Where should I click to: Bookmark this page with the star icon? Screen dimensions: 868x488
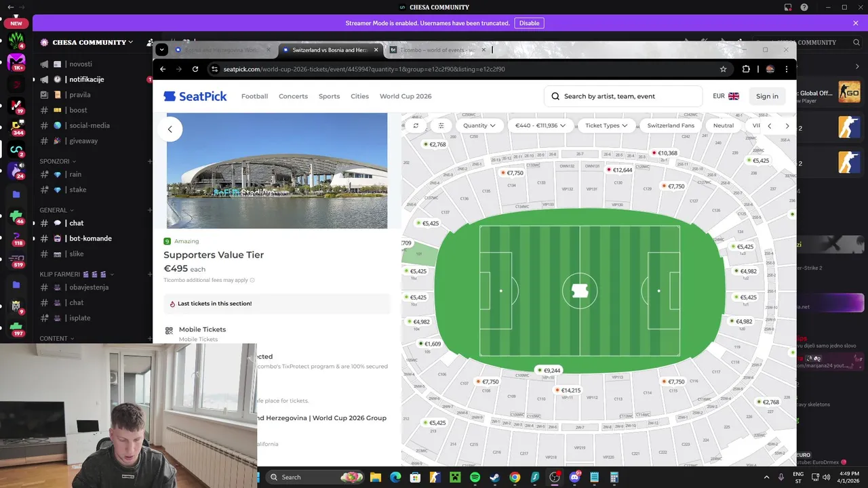click(x=724, y=69)
